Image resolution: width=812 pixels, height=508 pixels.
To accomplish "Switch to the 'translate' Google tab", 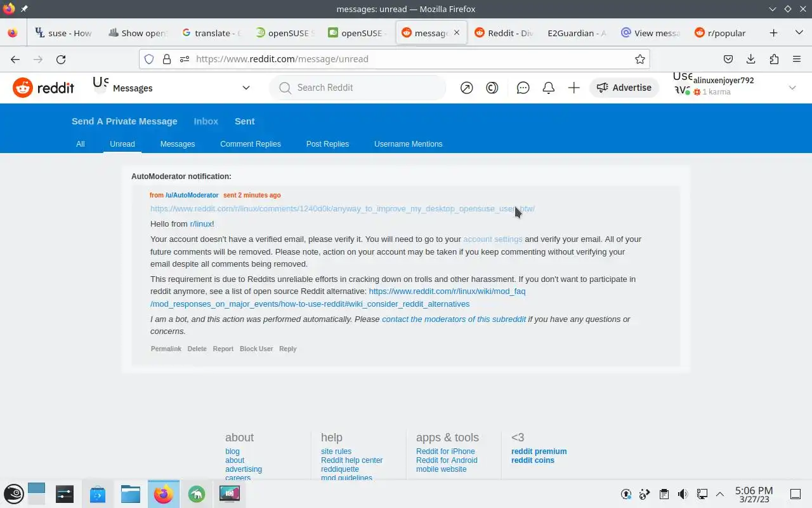I will pyautogui.click(x=211, y=33).
